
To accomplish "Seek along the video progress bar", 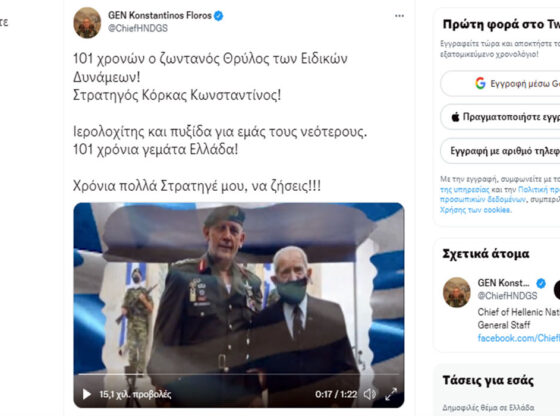I will (239, 374).
